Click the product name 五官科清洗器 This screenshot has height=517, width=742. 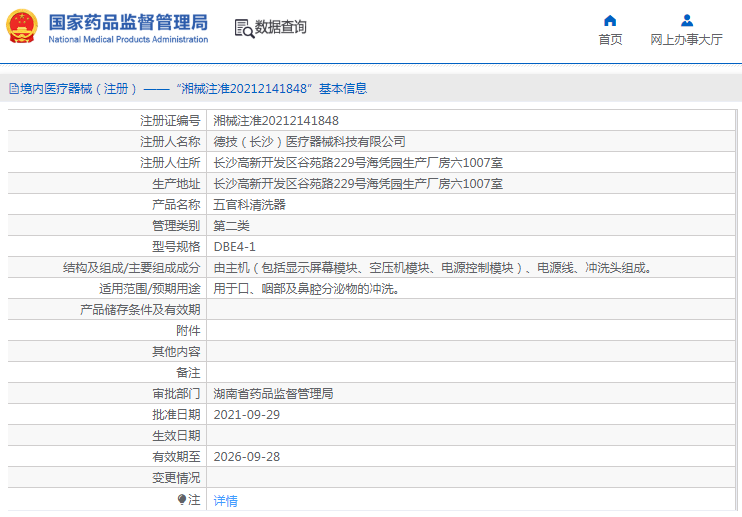249,205
